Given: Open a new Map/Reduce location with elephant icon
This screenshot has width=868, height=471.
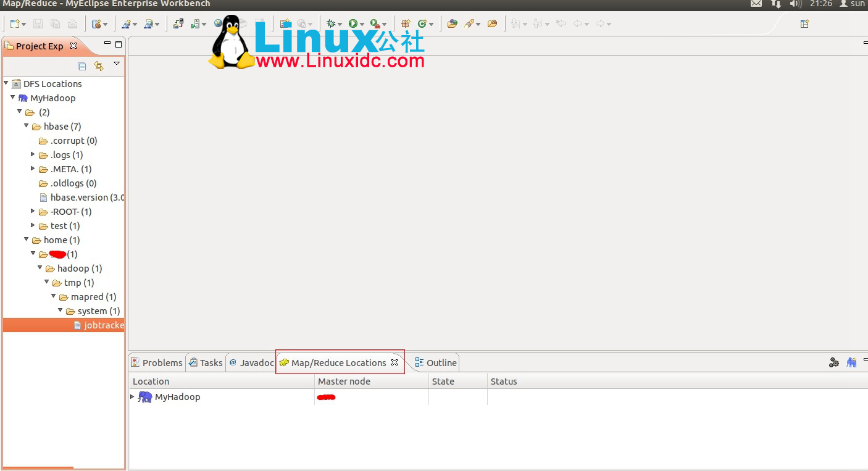Looking at the screenshot, I should pos(851,362).
